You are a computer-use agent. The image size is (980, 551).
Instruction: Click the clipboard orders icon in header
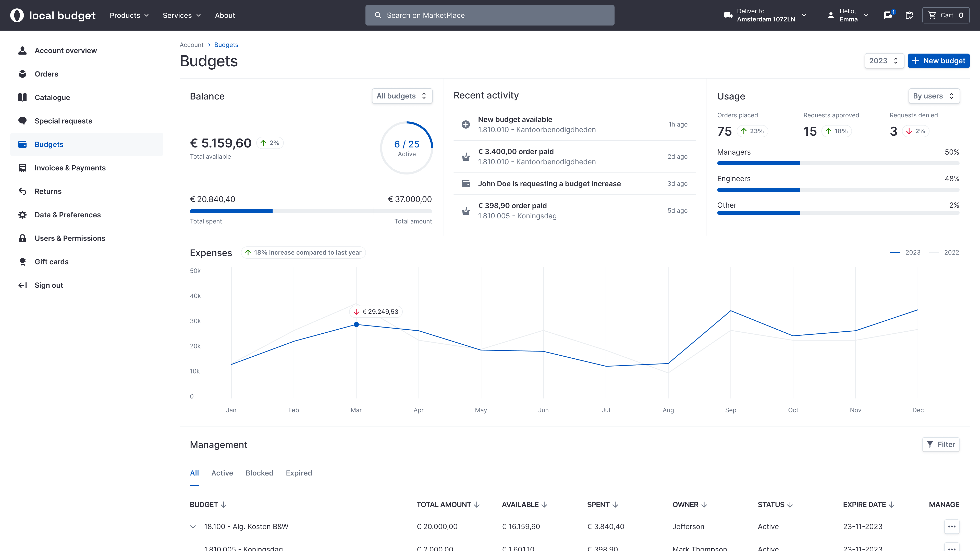point(909,15)
